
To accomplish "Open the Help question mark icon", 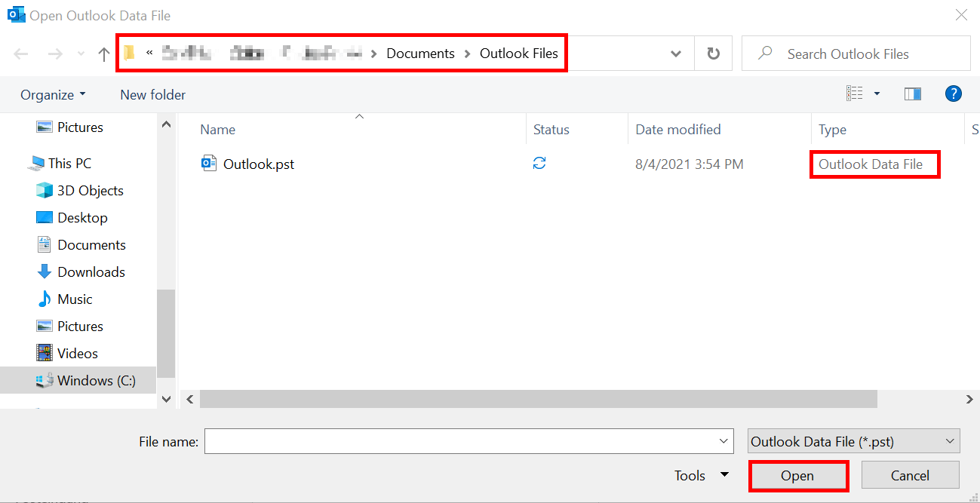I will [953, 93].
